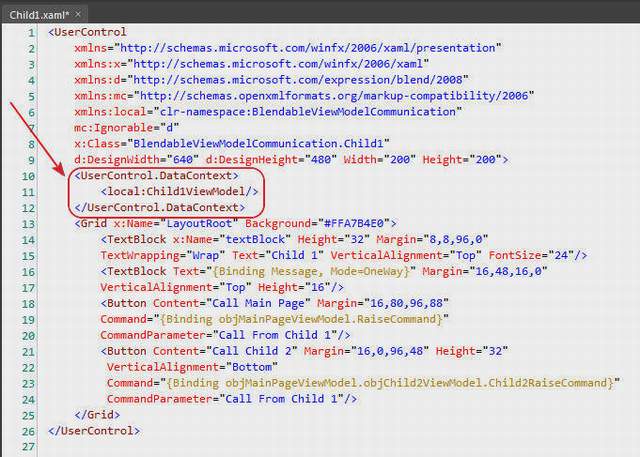Click the local:Child1ViewModel element on line 11
This screenshot has height=457, width=640.
tap(179, 191)
